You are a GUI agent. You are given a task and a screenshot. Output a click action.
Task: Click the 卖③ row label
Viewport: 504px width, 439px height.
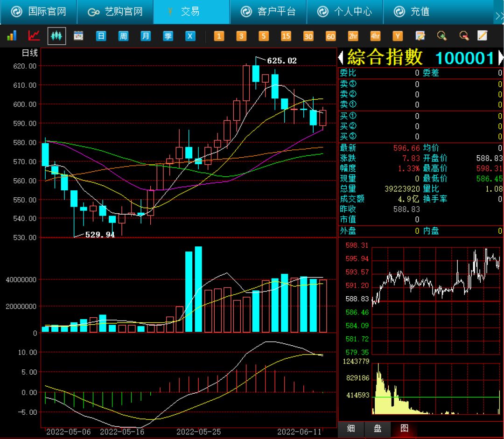click(x=348, y=84)
